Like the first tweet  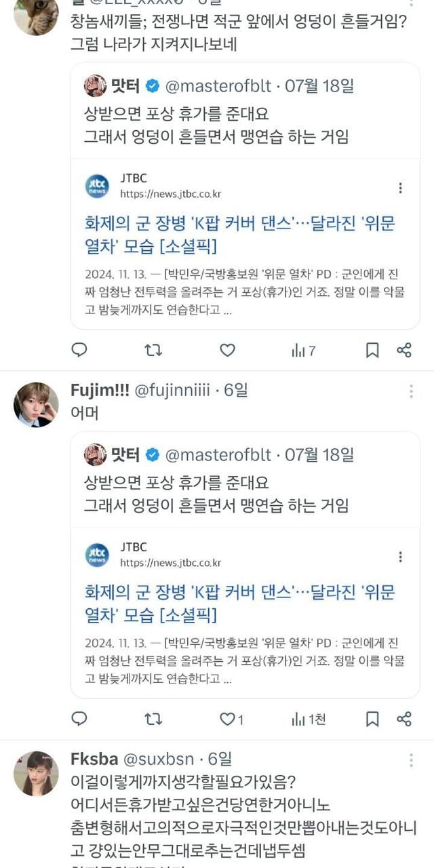click(x=228, y=350)
